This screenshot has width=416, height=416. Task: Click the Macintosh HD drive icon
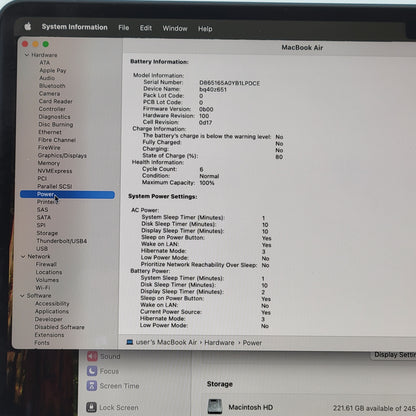[x=215, y=406]
